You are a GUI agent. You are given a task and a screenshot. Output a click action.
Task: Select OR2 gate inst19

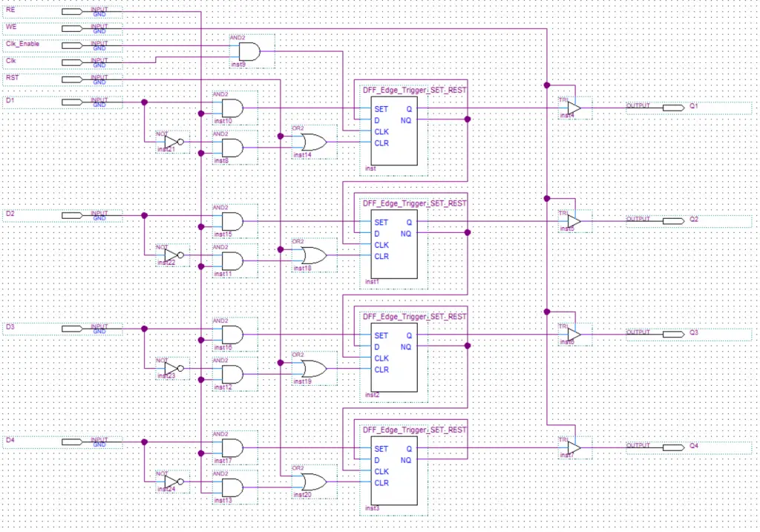tap(314, 369)
